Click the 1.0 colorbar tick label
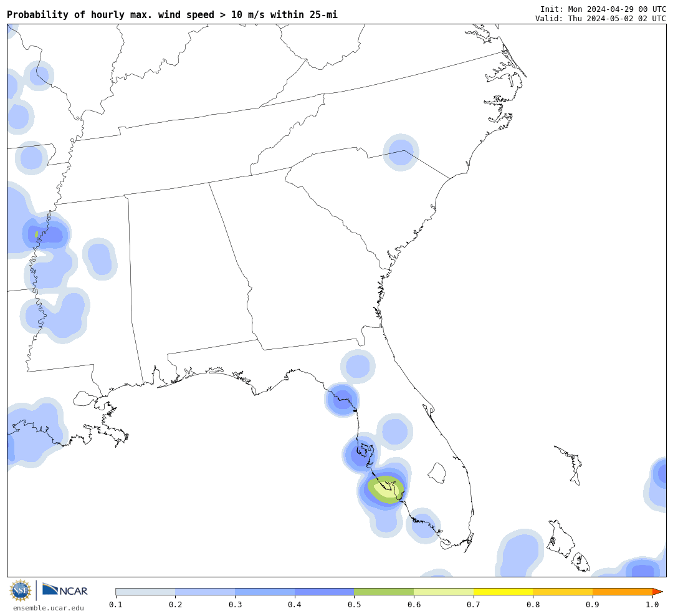 (652, 605)
